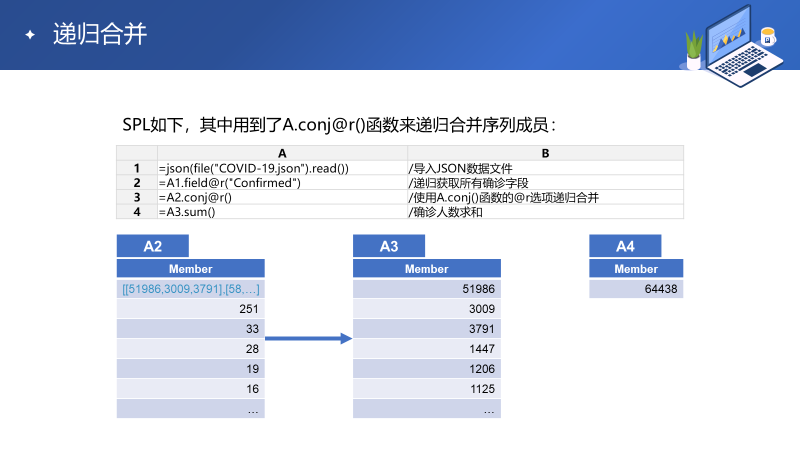Click value 251 in A2 table

(190, 309)
